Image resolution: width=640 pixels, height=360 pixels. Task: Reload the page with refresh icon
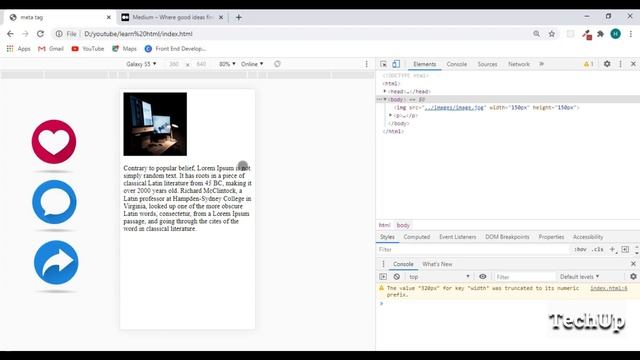click(x=40, y=34)
